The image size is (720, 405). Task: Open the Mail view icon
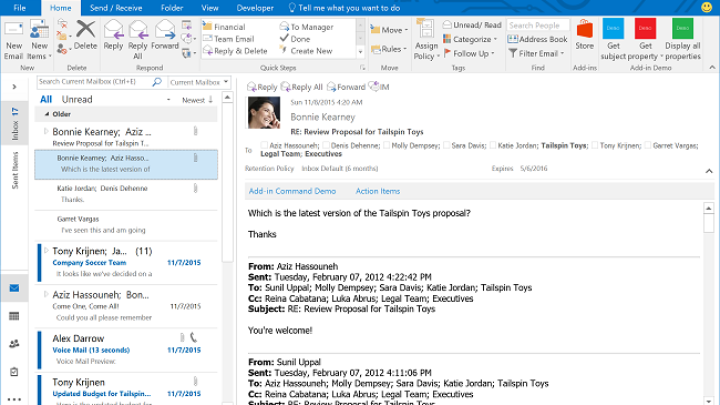click(14, 288)
